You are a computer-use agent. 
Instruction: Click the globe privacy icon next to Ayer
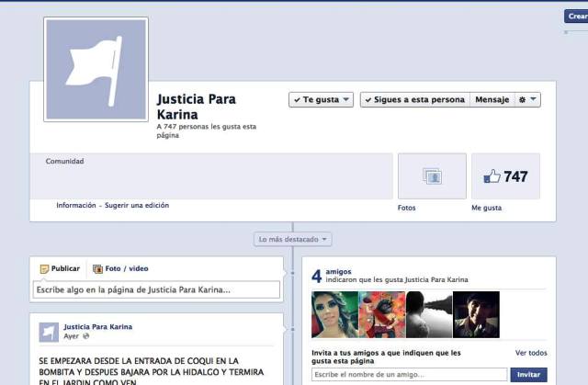pos(85,336)
